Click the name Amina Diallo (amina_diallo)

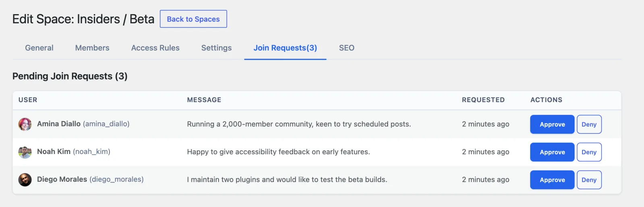coord(83,124)
